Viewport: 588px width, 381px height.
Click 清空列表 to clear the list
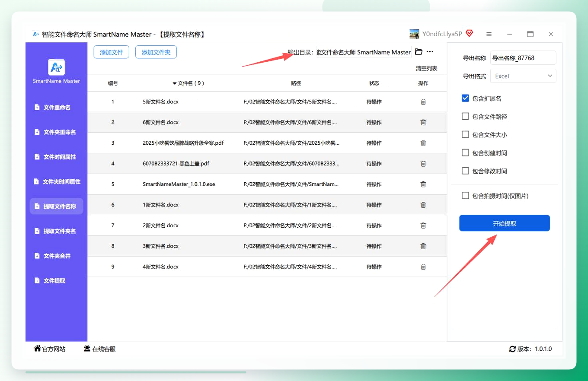pos(427,68)
